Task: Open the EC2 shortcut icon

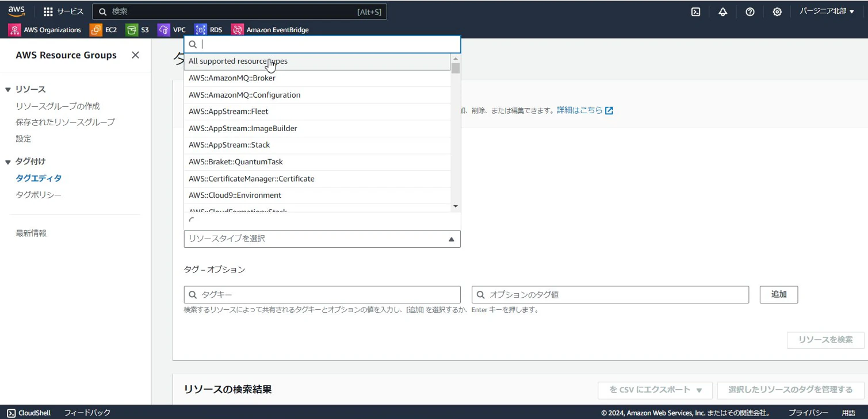Action: coord(96,30)
